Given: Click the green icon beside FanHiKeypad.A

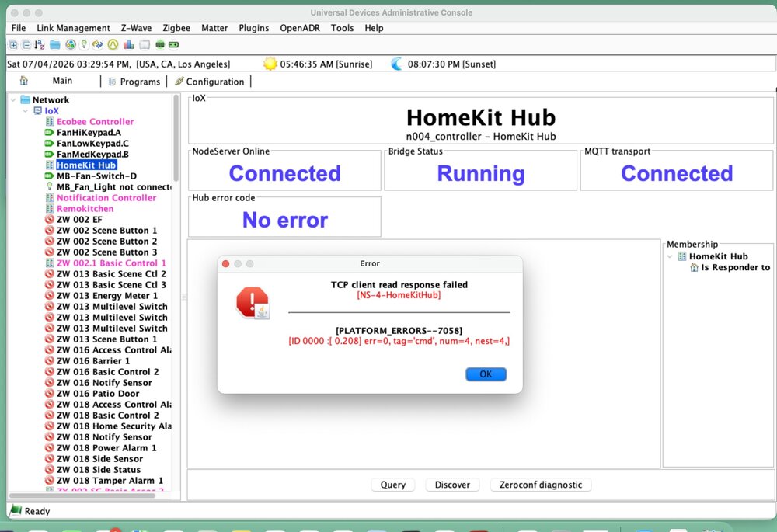Looking at the screenshot, I should pyautogui.click(x=49, y=132).
